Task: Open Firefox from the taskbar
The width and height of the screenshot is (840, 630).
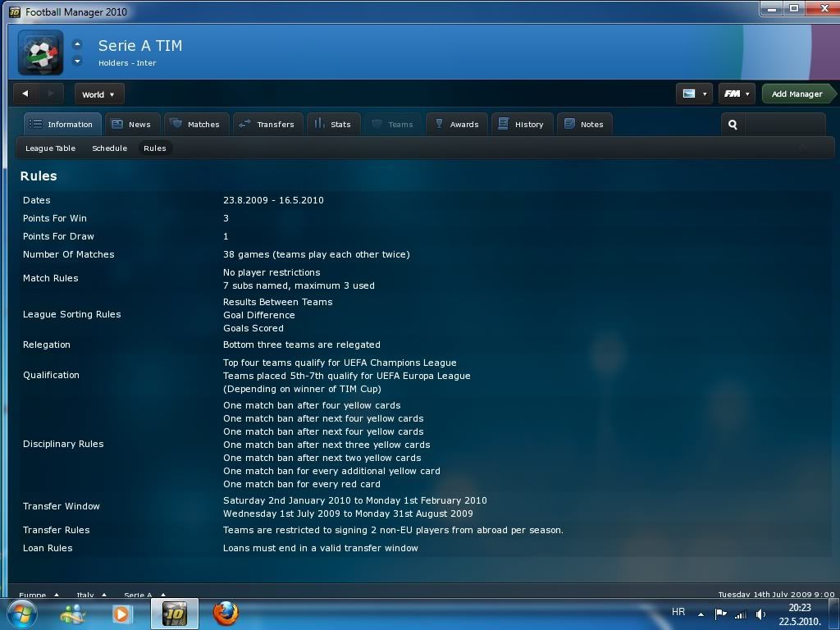Action: [225, 613]
